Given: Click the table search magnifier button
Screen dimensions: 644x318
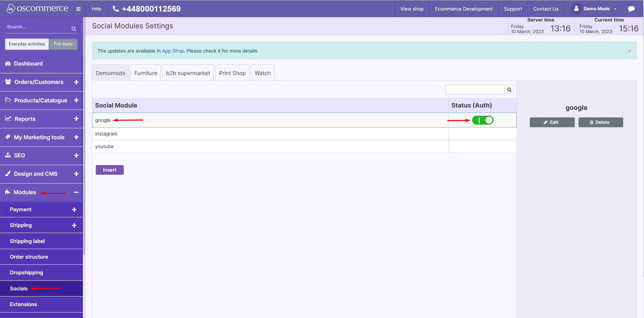Looking at the screenshot, I should (509, 90).
